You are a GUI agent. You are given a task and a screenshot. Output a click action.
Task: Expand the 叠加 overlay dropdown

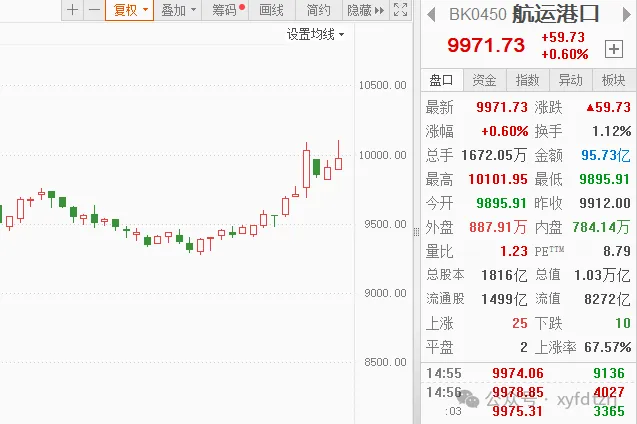tap(178, 10)
